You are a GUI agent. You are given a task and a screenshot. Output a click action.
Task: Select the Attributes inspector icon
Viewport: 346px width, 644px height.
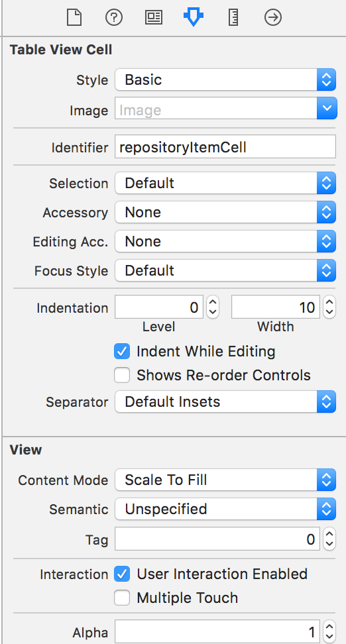point(194,18)
